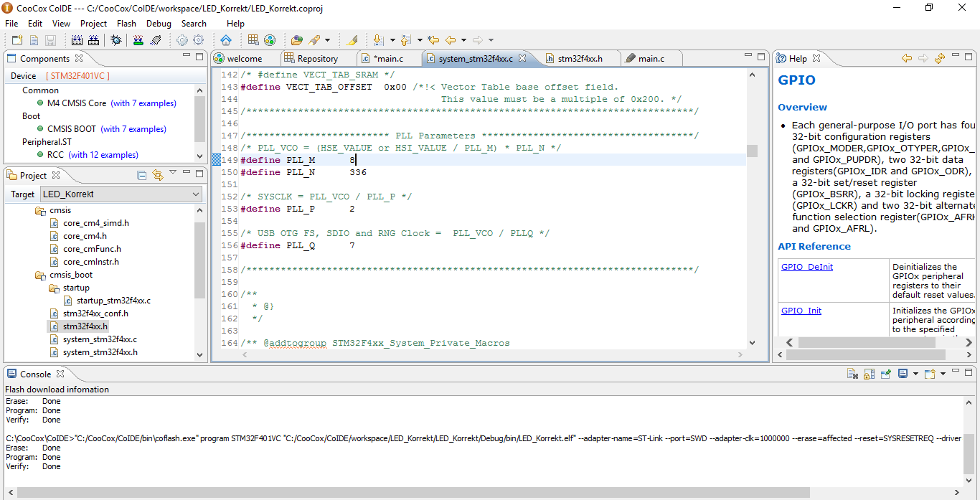Image resolution: width=980 pixels, height=500 pixels.
Task: Open the Display Selected Console dropdown arrow
Action: 916,374
